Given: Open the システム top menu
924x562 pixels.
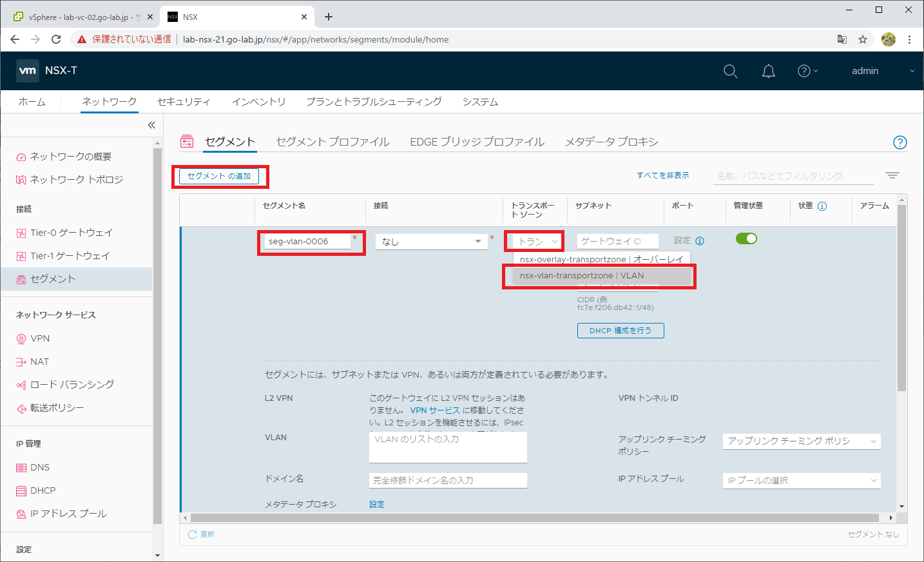Looking at the screenshot, I should [480, 102].
